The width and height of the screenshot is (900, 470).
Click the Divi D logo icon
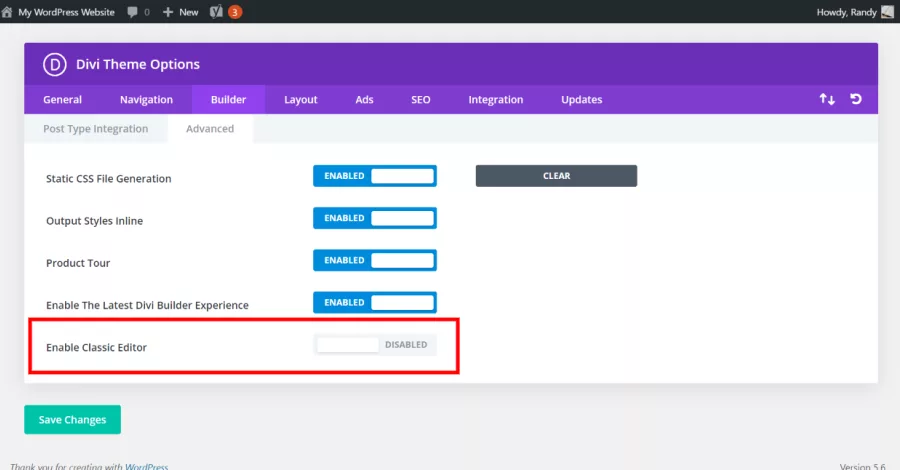[x=55, y=64]
